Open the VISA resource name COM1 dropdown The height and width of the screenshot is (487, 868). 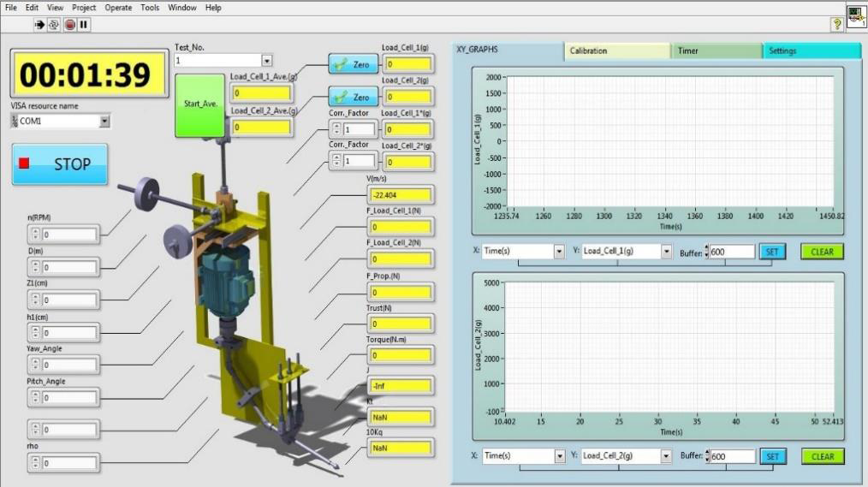pyautogui.click(x=104, y=122)
